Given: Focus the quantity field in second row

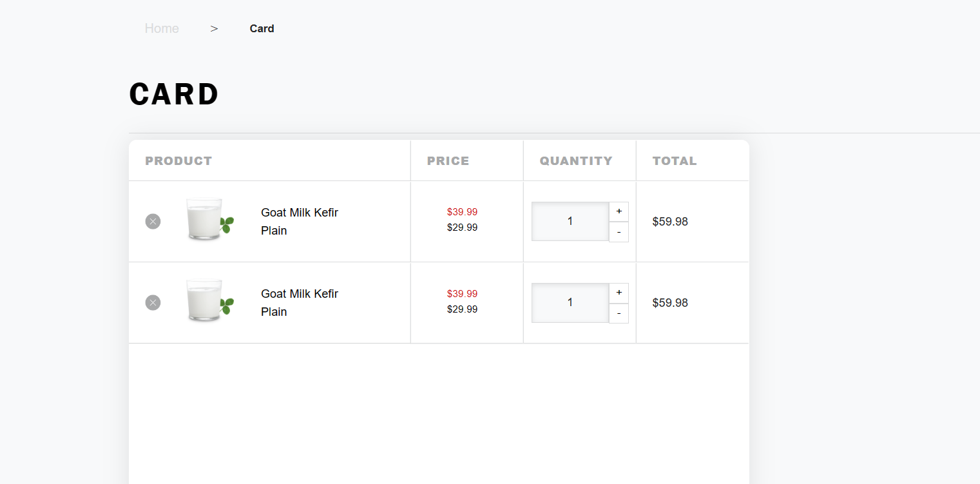Looking at the screenshot, I should (x=570, y=303).
